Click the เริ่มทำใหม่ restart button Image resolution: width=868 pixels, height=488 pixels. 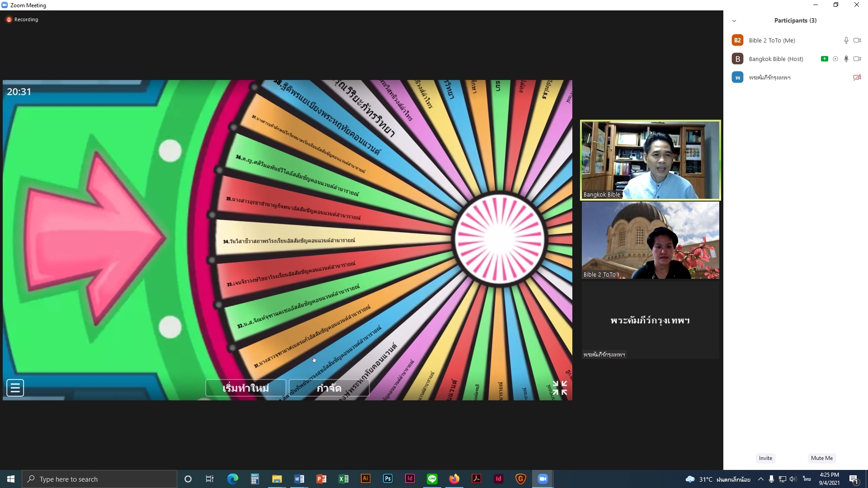pyautogui.click(x=245, y=388)
